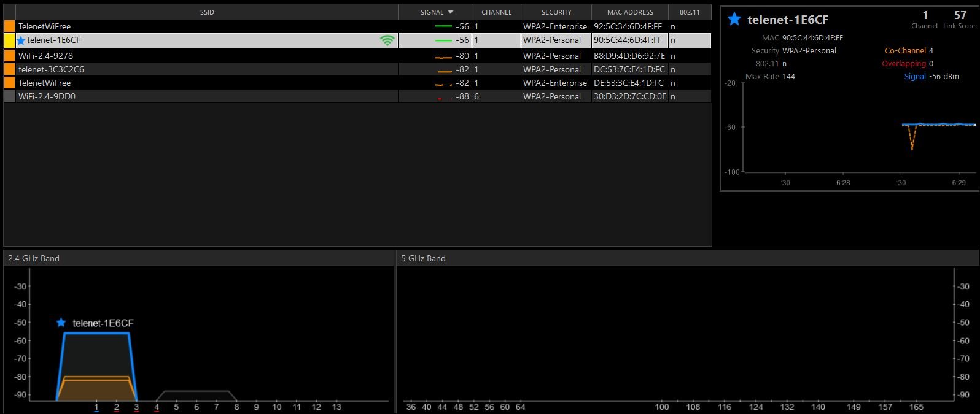Viewport: 980px width, 414px height.
Task: Click MAC address DC:53:7C:E4:1D:FC
Action: 629,69
